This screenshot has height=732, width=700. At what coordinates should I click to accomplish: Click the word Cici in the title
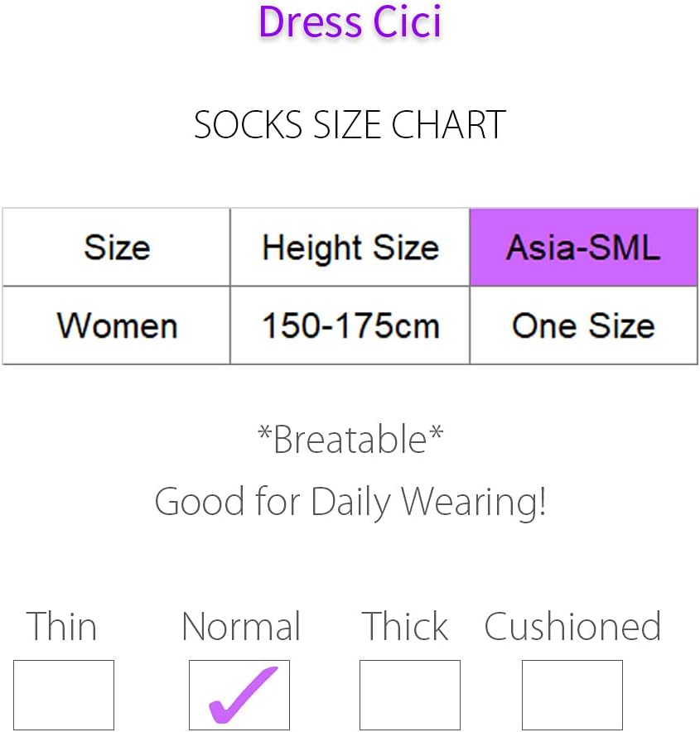pyautogui.click(x=407, y=22)
